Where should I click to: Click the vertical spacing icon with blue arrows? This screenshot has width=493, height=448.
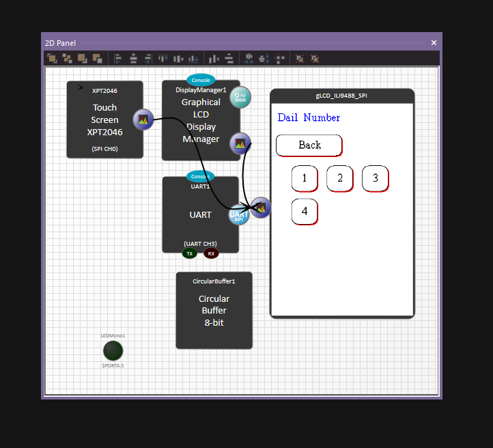pyautogui.click(x=264, y=59)
